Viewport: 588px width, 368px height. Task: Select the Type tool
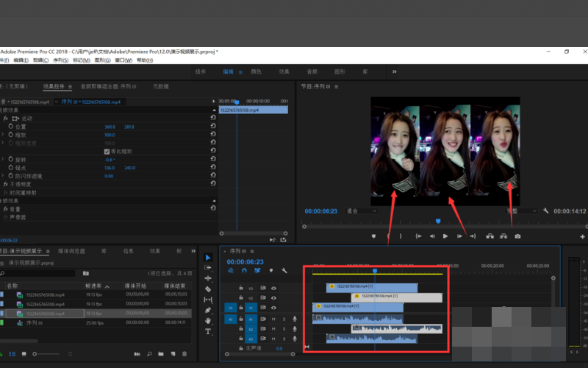pos(208,331)
